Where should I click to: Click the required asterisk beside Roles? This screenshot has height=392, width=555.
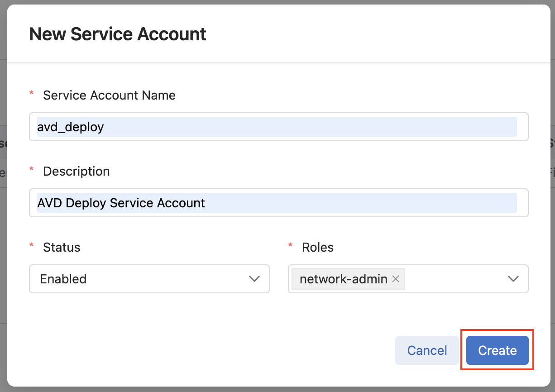point(291,245)
